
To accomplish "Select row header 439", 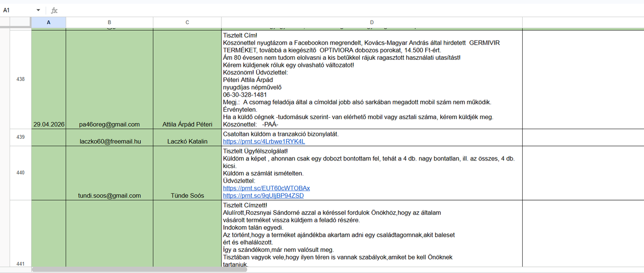I will [x=21, y=137].
